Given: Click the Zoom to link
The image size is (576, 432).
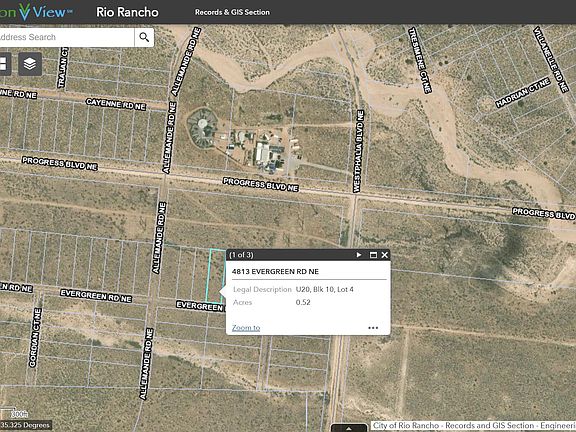Looking at the screenshot, I should tap(246, 328).
